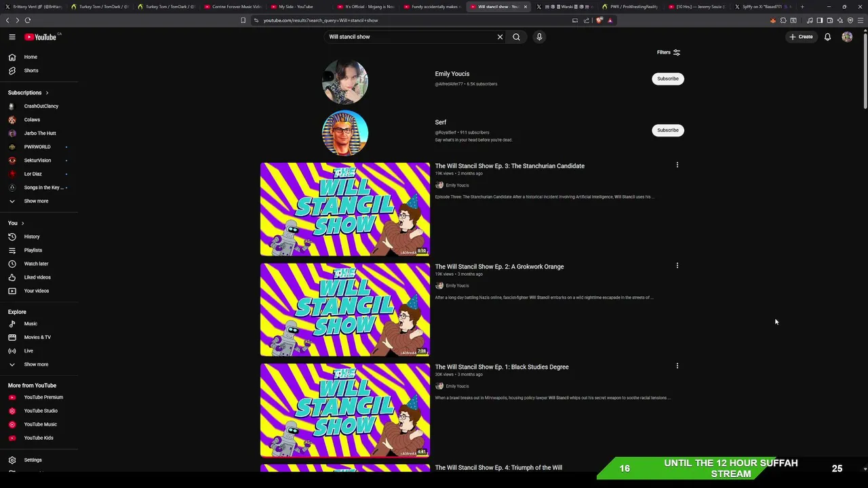Open browser main menu icon
The width and height of the screenshot is (868, 488).
(861, 20)
